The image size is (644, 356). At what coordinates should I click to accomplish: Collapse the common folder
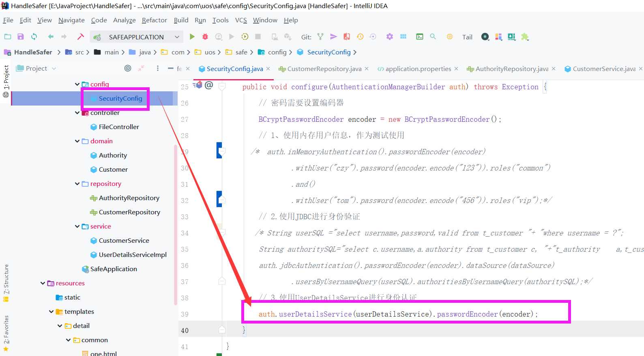click(68, 340)
